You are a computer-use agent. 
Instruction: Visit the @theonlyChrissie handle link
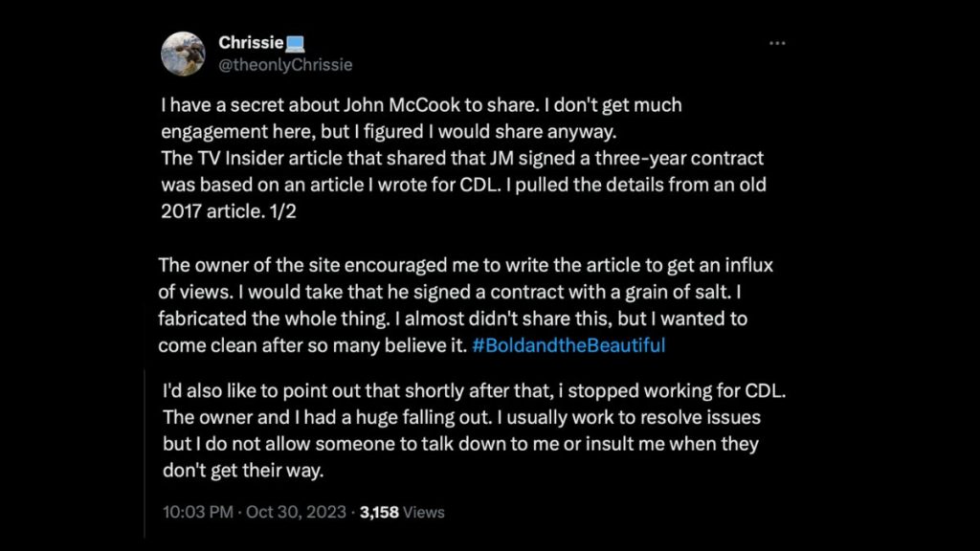click(x=285, y=65)
